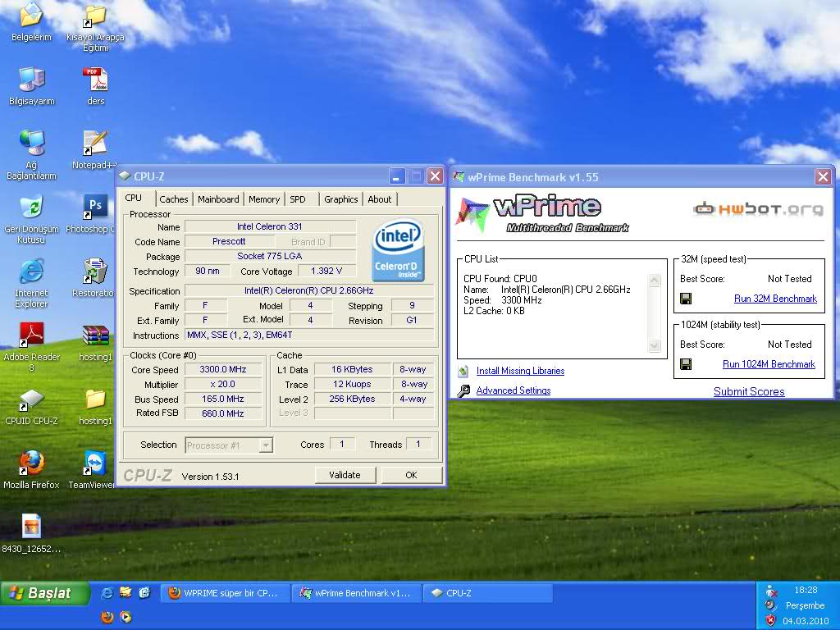Image resolution: width=840 pixels, height=630 pixels.
Task: Click the CPU List scrollbar in wPrime
Action: point(655,312)
